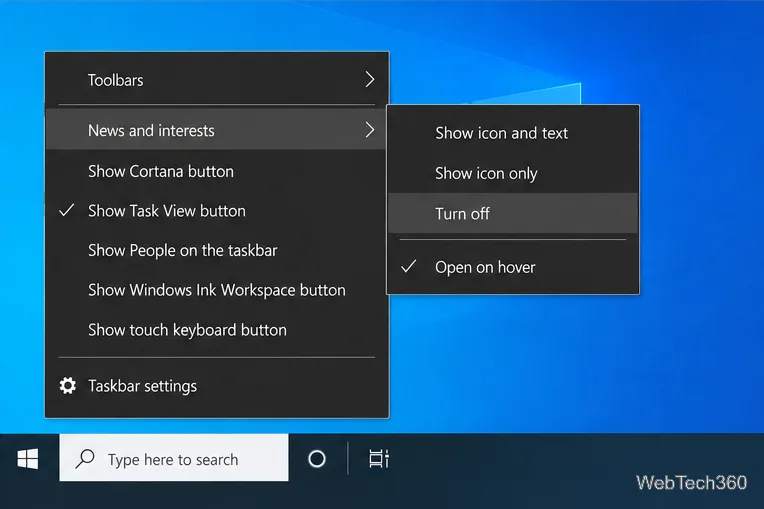Expand the News and interests chevron
The width and height of the screenshot is (764, 509).
(370, 130)
